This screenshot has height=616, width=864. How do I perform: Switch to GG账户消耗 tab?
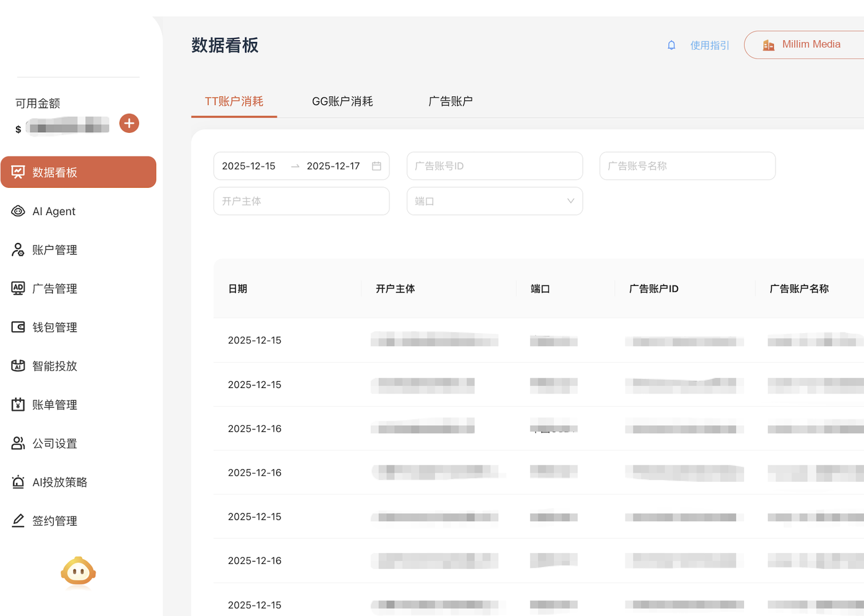click(342, 101)
